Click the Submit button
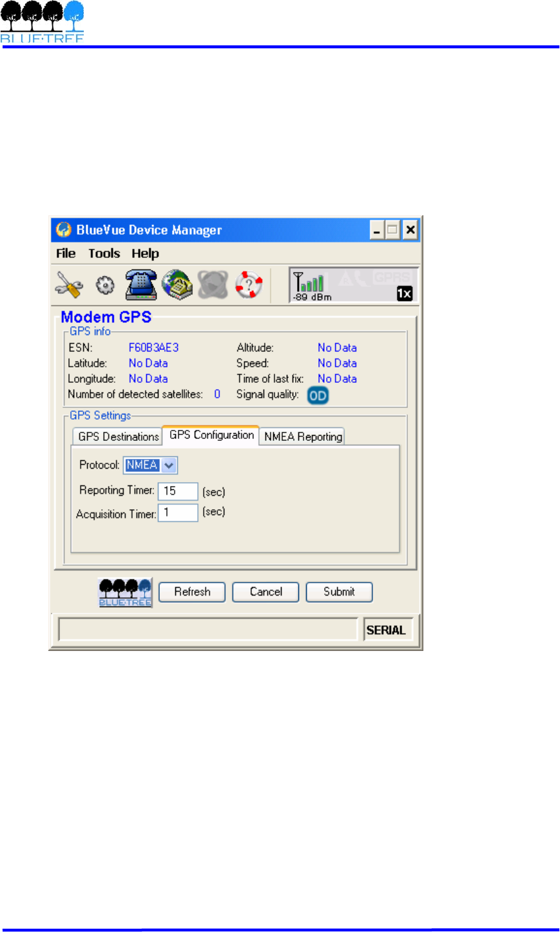560x932 pixels. (x=339, y=592)
